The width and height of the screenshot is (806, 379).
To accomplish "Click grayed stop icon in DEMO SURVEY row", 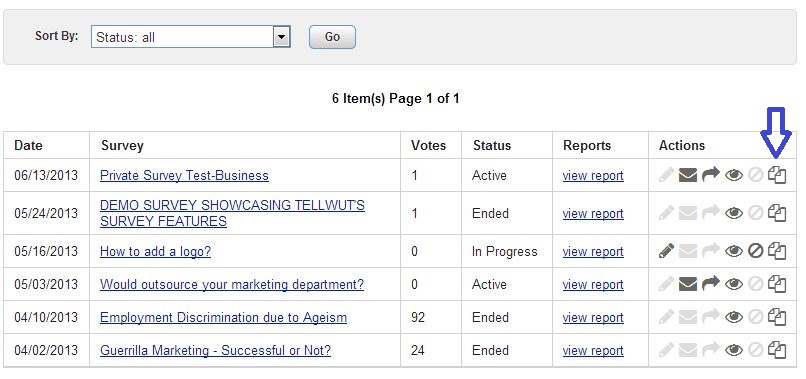I will pos(755,213).
